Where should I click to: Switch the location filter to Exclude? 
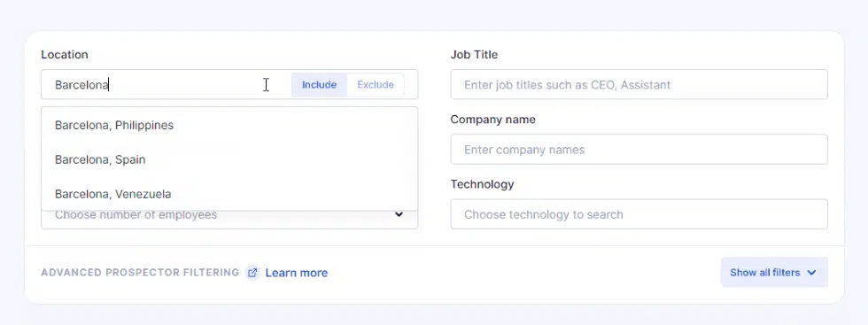coord(376,85)
